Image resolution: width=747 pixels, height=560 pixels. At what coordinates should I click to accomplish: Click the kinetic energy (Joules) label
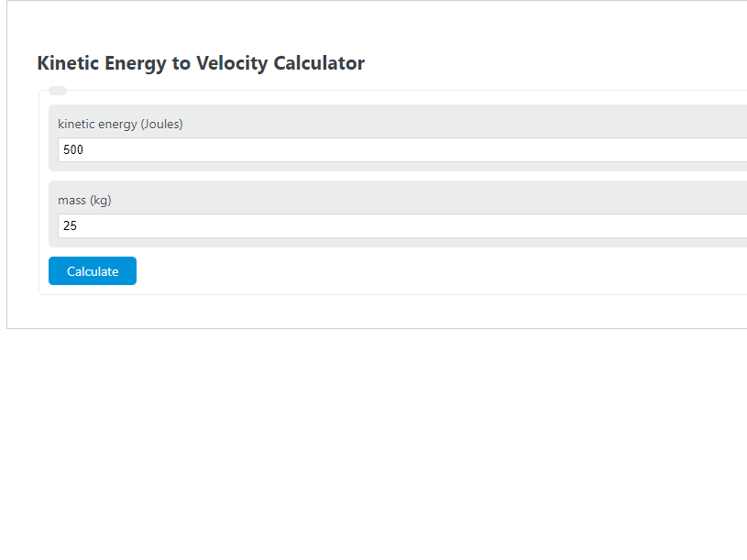coord(120,124)
